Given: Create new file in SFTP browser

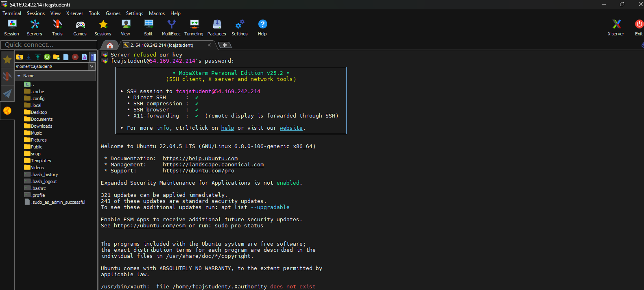Looking at the screenshot, I should point(66,57).
